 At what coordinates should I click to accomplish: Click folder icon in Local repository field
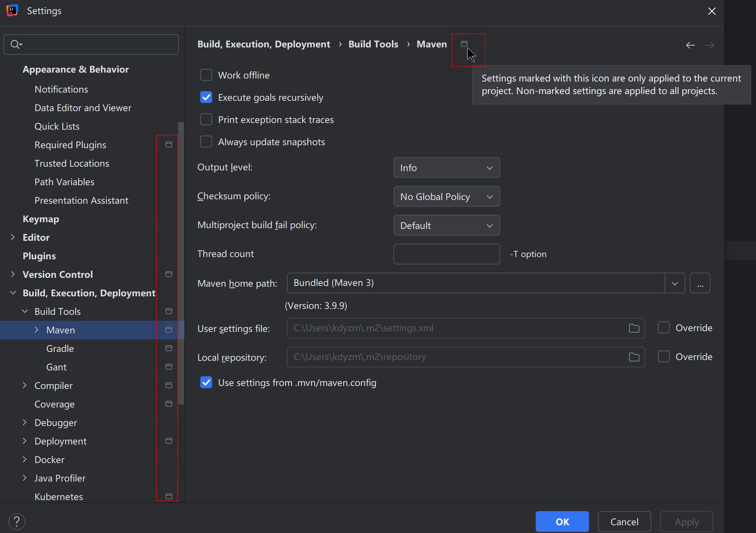click(634, 357)
